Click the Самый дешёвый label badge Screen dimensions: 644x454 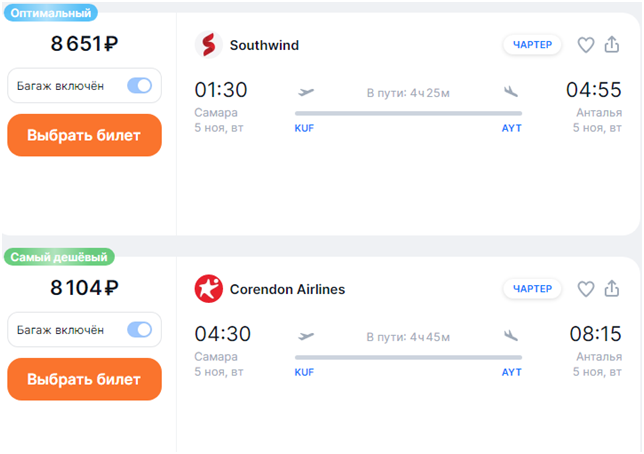(x=59, y=257)
